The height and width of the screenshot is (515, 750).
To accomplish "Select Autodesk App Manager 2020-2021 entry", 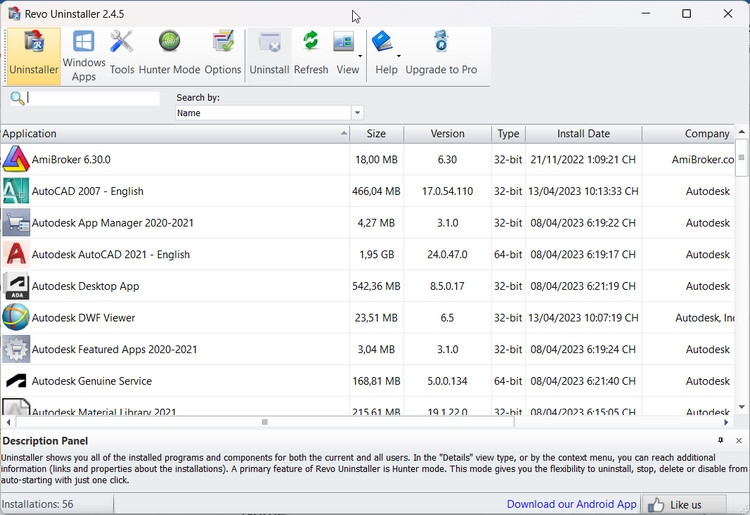I will point(112,223).
